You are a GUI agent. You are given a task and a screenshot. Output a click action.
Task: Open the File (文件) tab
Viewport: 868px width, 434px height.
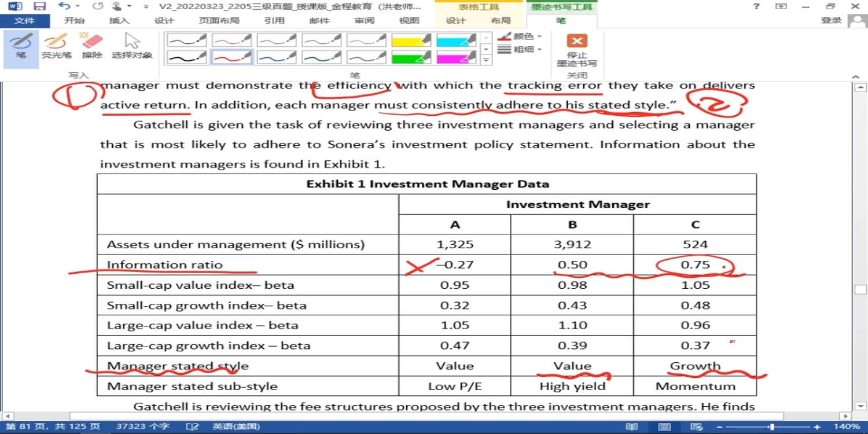[x=24, y=21]
